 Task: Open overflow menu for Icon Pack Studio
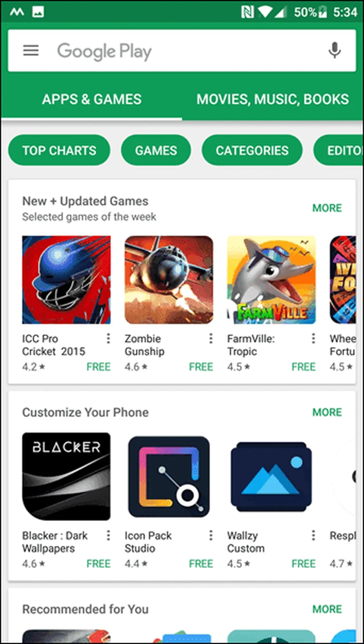211,535
